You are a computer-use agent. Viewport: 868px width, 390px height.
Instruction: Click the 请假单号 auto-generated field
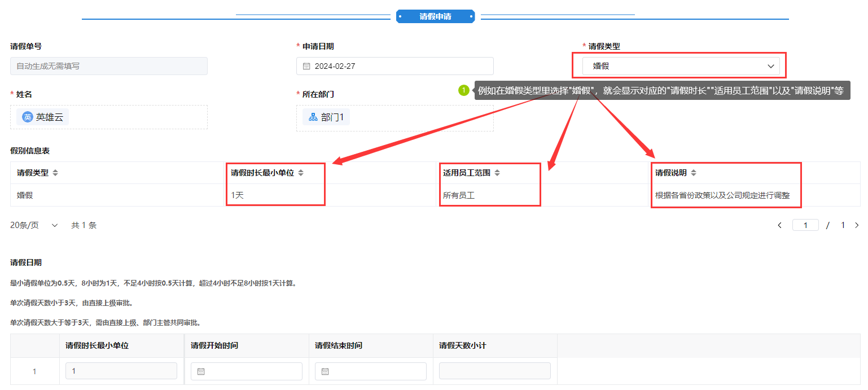point(109,66)
